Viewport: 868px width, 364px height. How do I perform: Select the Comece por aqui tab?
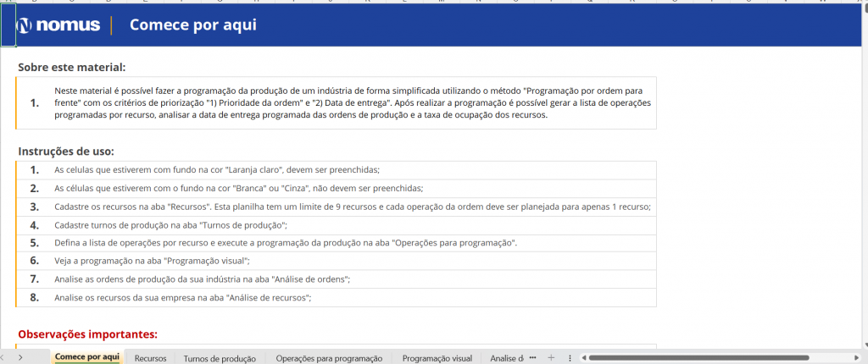click(86, 357)
